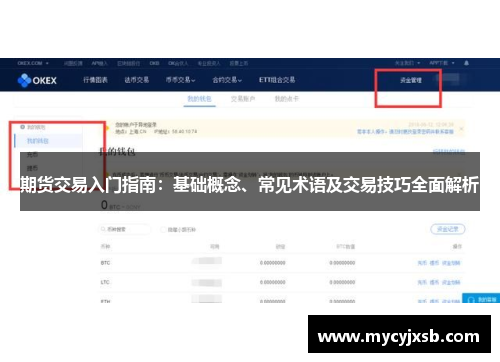Viewport: 500px width, 362px height.
Task: Expand the 合约交易 dropdown menu
Action: pyautogui.click(x=227, y=80)
